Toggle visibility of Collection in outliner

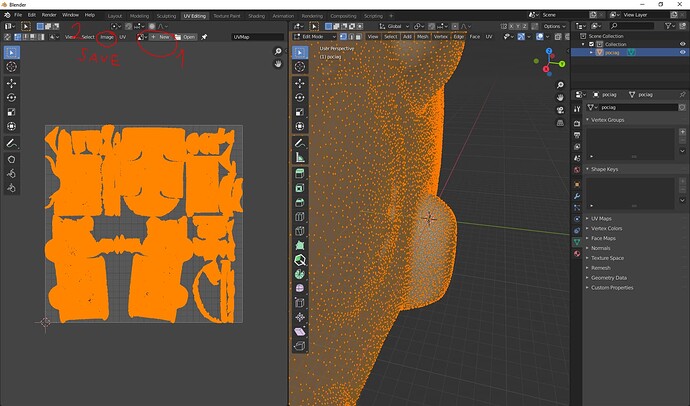click(682, 44)
